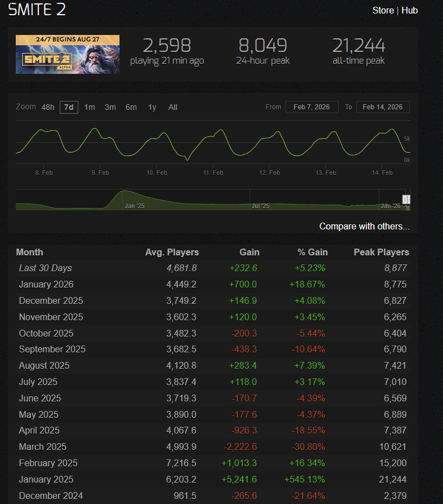Click the January 2025 row label
443x504 pixels.
click(x=46, y=480)
